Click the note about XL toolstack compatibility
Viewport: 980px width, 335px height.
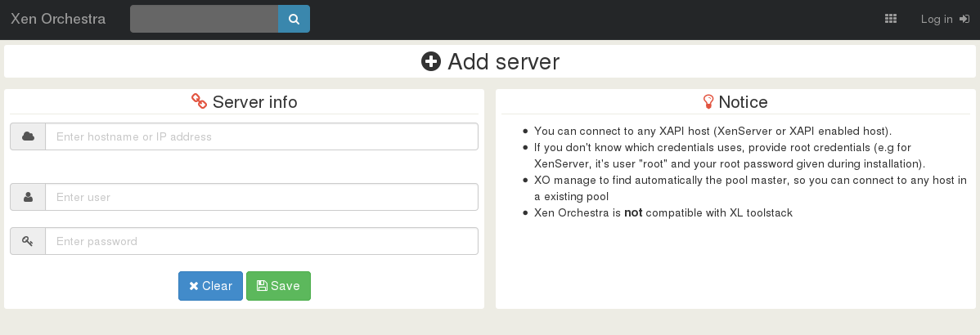pyautogui.click(x=663, y=212)
